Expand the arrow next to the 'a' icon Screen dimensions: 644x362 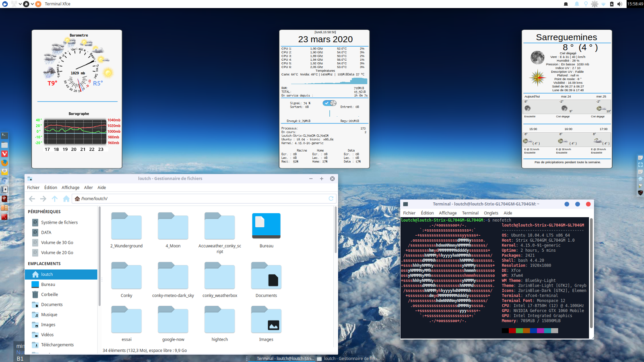point(32,4)
